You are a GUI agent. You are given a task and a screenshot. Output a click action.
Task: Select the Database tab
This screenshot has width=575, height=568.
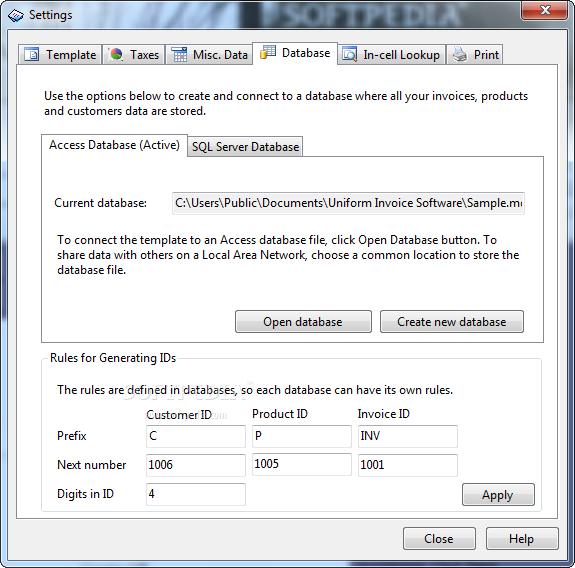pos(295,53)
